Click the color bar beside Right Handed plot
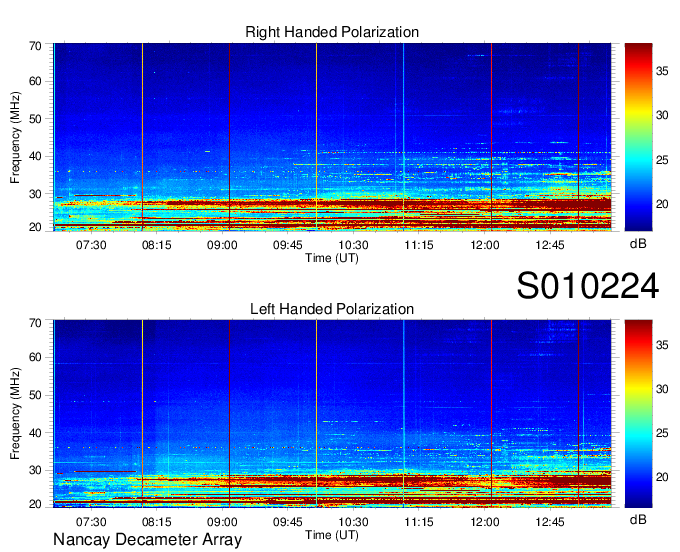This screenshot has width=680, height=552. [638, 137]
